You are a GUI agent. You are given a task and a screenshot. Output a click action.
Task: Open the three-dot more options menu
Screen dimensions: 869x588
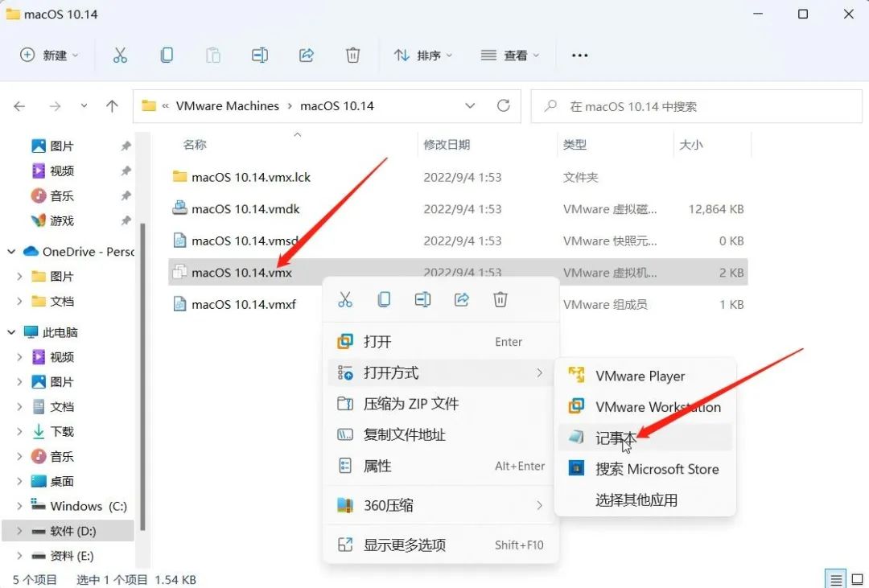[x=579, y=56]
